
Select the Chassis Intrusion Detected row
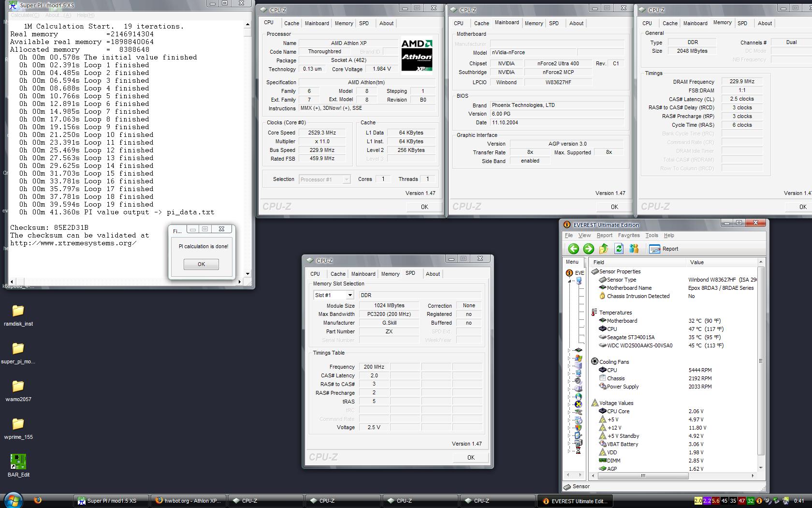coord(674,296)
